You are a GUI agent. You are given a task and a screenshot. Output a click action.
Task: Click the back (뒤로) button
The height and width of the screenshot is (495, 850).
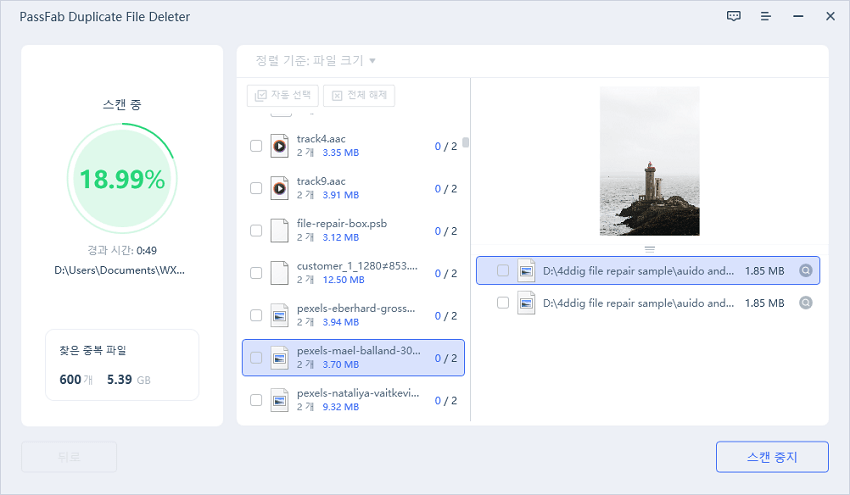(69, 457)
